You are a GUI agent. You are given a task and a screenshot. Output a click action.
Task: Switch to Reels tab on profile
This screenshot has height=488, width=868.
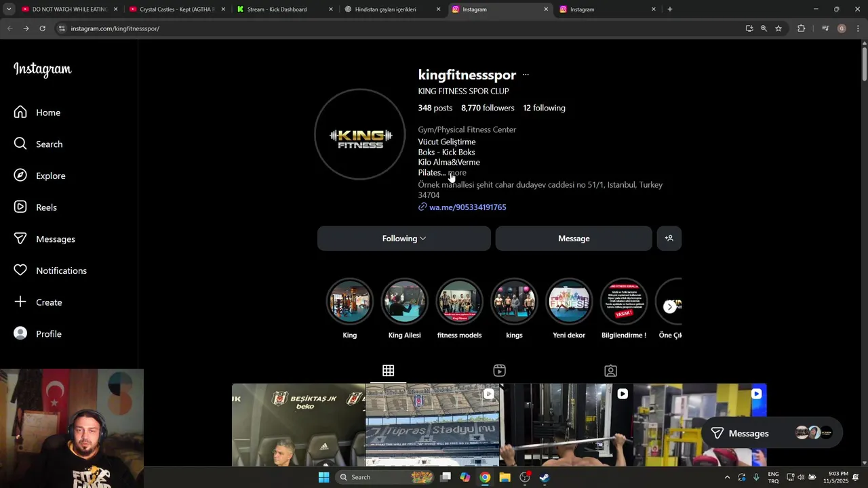(x=499, y=371)
